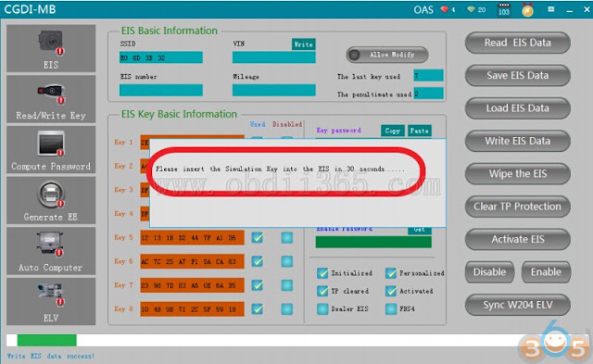593x364 pixels.
Task: Click the Key 7 hex data field
Action: click(192, 285)
